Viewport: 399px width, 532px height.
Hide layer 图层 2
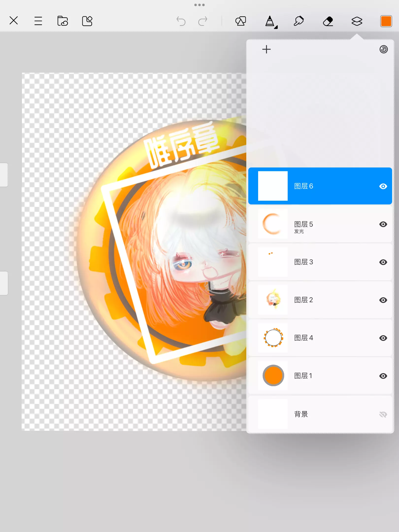tap(383, 300)
